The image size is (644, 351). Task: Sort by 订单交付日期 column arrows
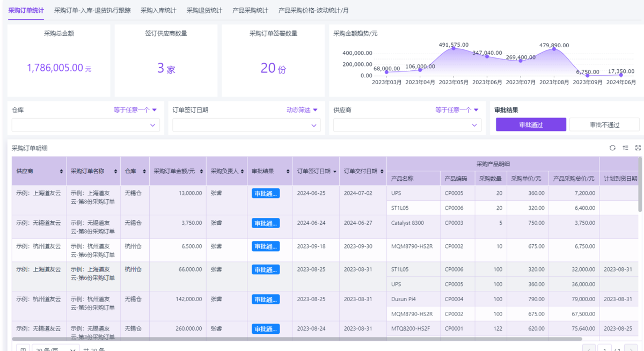pos(382,171)
